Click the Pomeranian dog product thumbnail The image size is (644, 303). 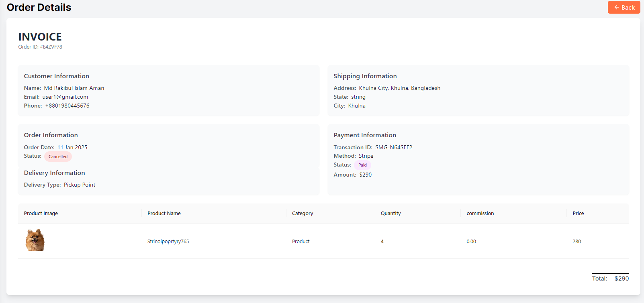(x=35, y=240)
